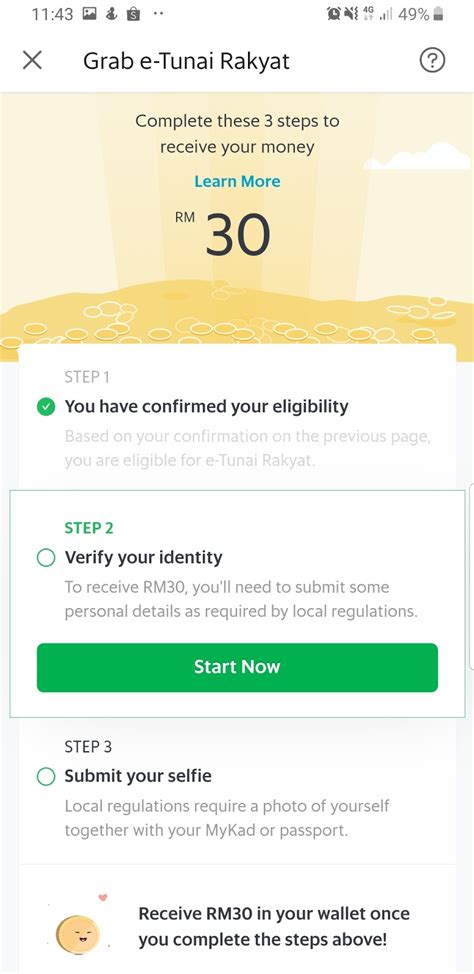This screenshot has width=474, height=974.
Task: Tap the 4G signal strength icon
Action: pyautogui.click(x=378, y=14)
